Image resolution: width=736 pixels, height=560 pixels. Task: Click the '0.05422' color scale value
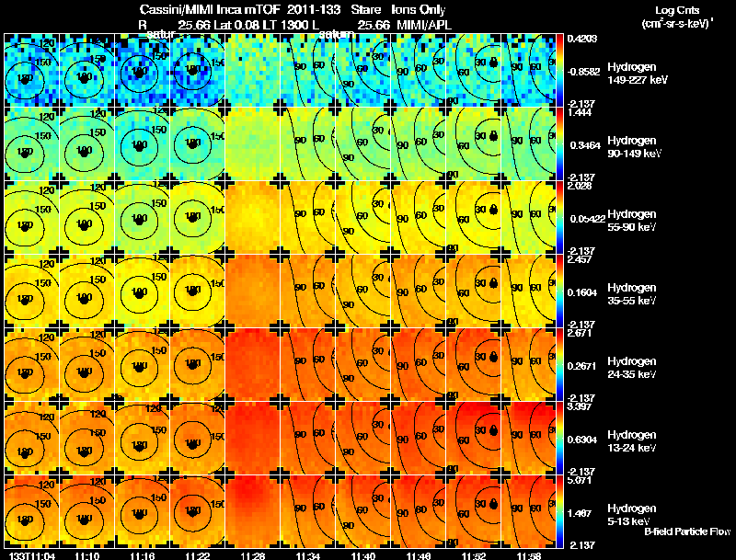(x=586, y=219)
